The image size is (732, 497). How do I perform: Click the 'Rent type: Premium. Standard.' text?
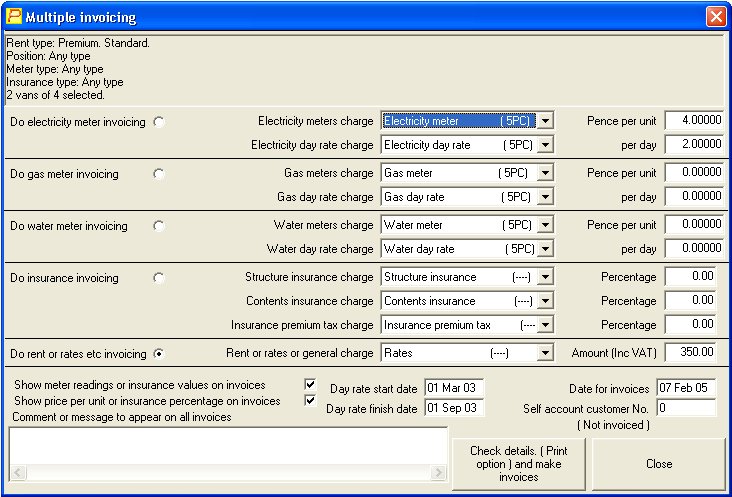coord(78,43)
